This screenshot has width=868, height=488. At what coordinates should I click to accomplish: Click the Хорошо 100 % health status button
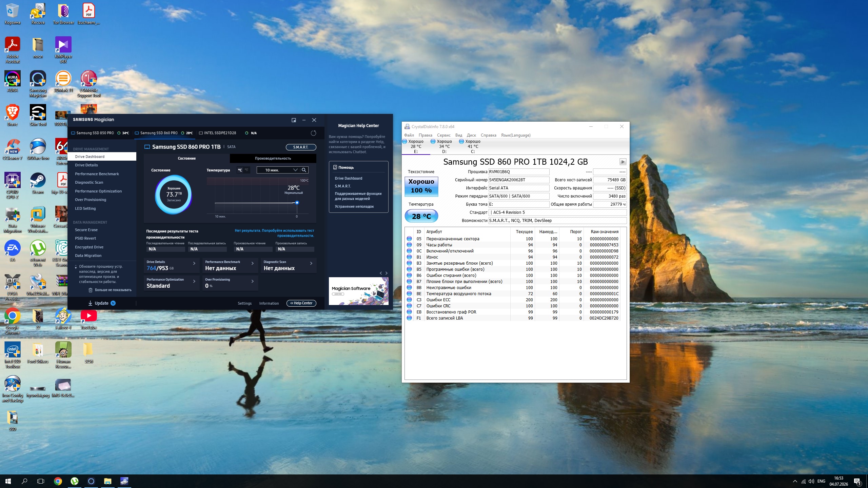click(421, 186)
